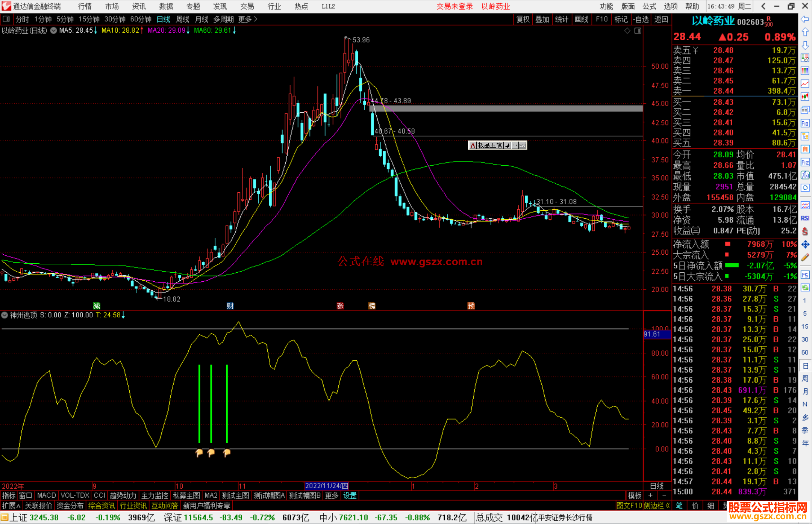Open the soft keyboard on IME bar
This screenshot has height=524, width=812.
(x=522, y=145)
